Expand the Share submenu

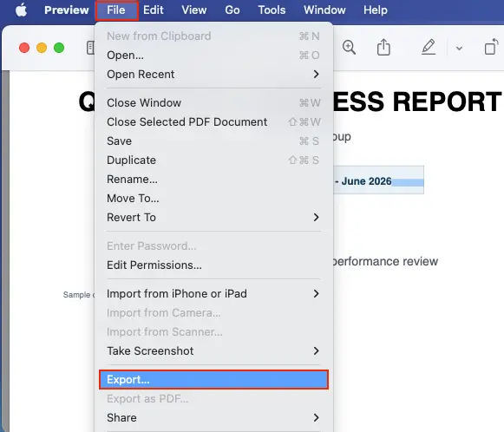tap(213, 418)
